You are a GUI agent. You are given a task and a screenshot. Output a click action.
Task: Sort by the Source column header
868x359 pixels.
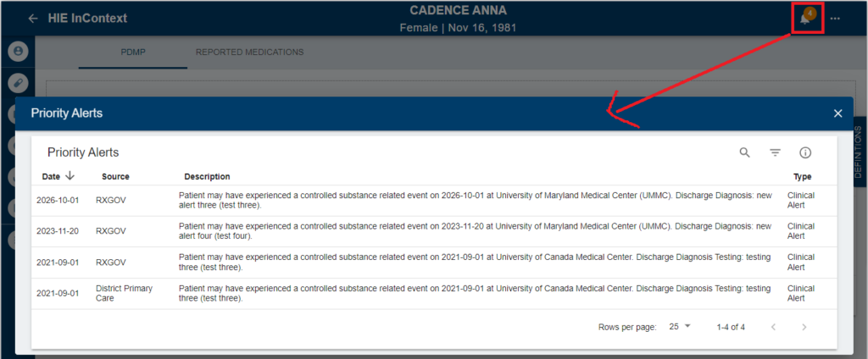click(115, 176)
